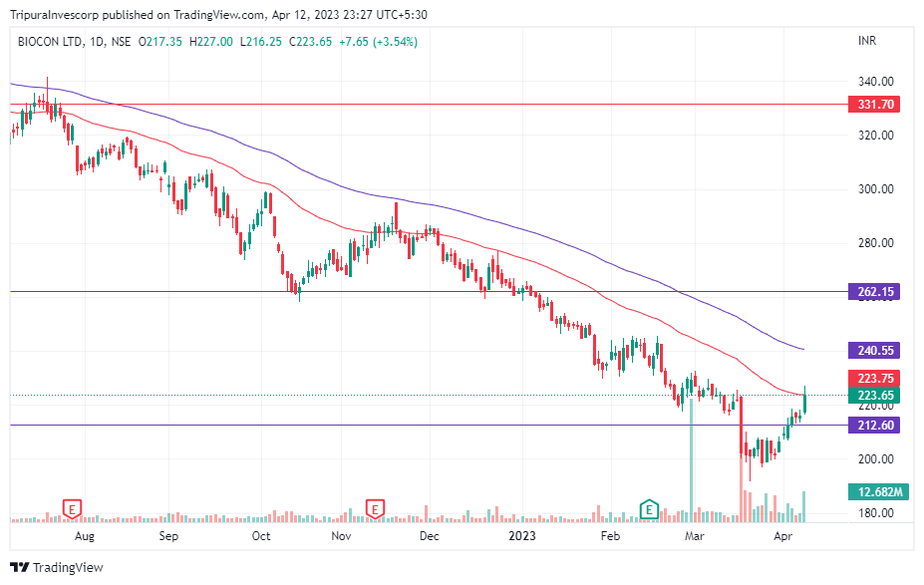The image size is (924, 585).
Task: Click the Feb label on time axis
Action: tap(610, 536)
